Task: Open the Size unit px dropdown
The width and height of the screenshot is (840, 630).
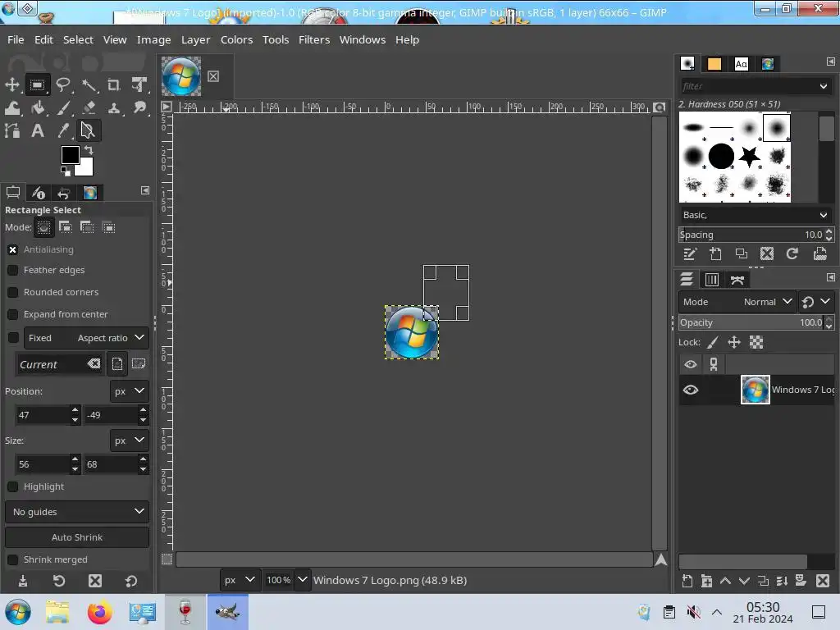Action: tap(129, 441)
